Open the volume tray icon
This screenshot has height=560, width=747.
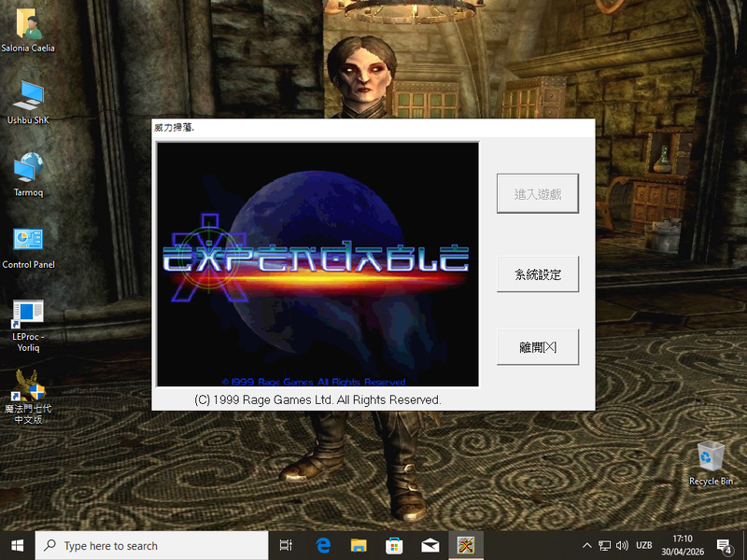pos(622,546)
